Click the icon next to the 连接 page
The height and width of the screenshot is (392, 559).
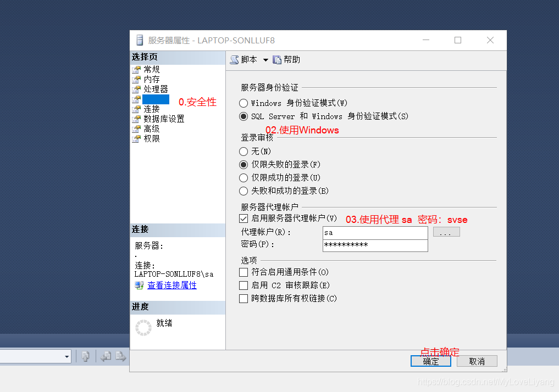pos(136,109)
